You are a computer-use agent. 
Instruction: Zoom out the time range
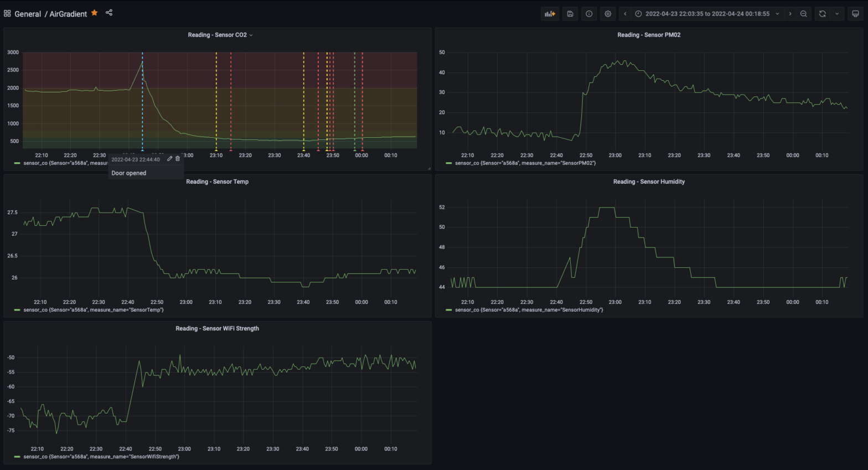pyautogui.click(x=803, y=14)
